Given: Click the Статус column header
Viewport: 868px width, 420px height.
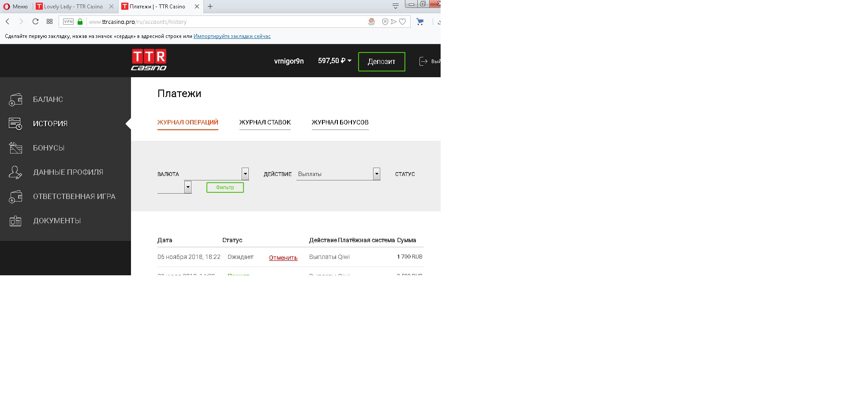Looking at the screenshot, I should (232, 240).
